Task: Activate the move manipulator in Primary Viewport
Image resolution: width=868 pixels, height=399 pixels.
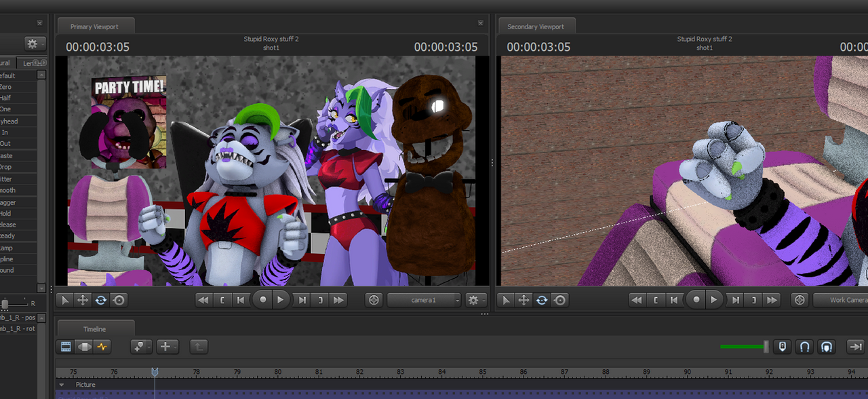Action: point(83,299)
